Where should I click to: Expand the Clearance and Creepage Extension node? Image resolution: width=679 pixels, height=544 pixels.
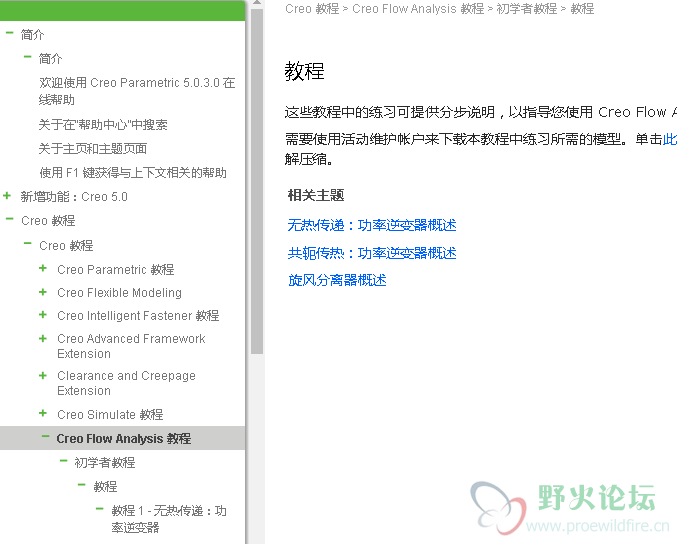[x=42, y=375]
